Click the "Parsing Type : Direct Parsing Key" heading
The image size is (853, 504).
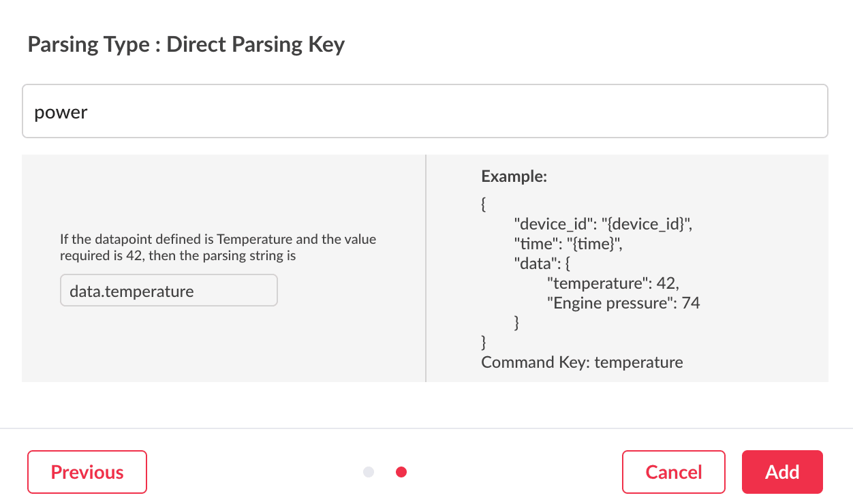point(186,45)
